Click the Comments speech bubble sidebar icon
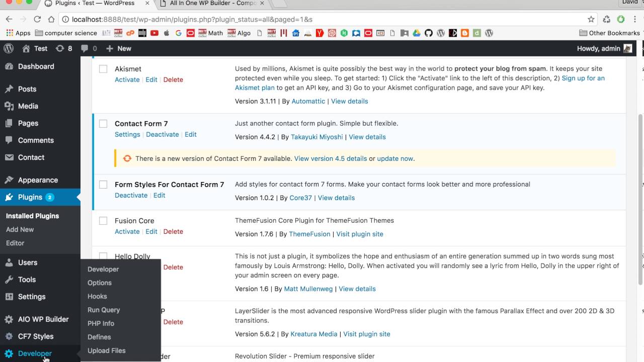644x362 pixels. point(9,140)
